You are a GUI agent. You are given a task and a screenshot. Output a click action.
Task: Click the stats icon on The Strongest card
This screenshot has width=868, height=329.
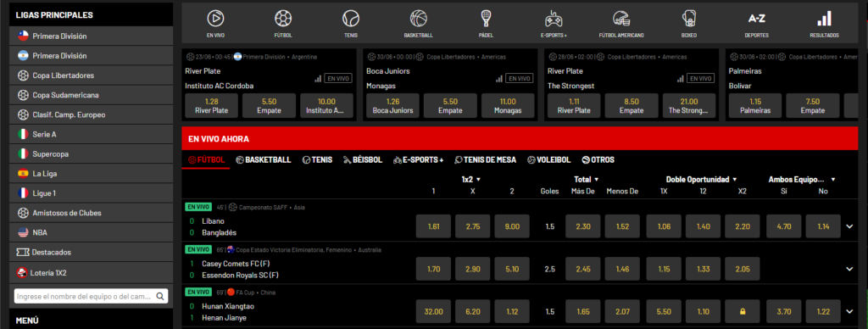[x=681, y=79]
